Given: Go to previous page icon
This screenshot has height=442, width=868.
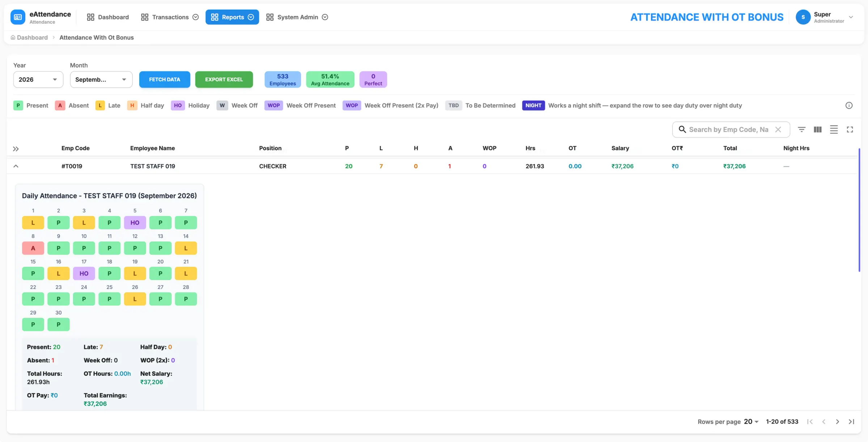Looking at the screenshot, I should 824,422.
